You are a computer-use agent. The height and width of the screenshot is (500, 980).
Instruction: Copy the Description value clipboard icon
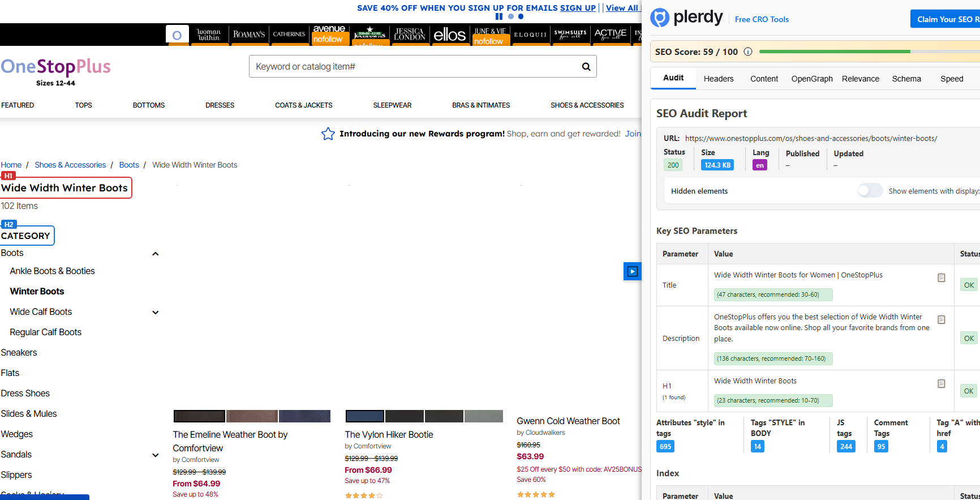(x=942, y=319)
